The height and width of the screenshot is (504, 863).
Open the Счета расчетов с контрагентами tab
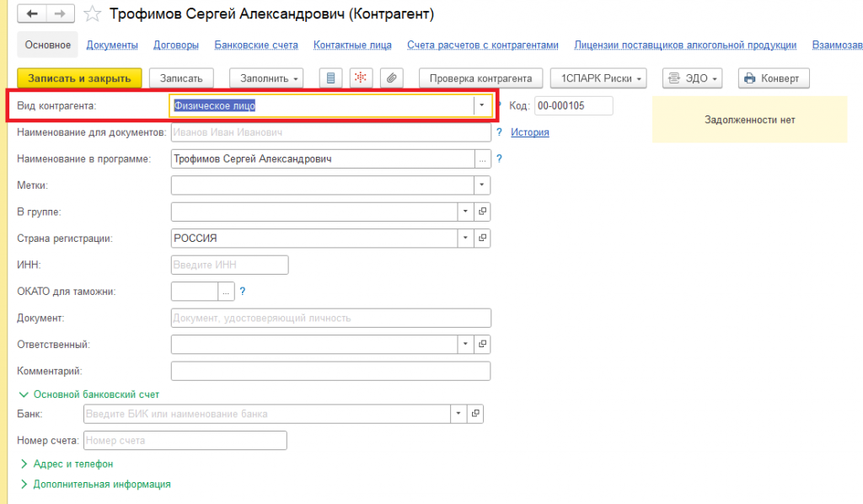click(x=483, y=46)
